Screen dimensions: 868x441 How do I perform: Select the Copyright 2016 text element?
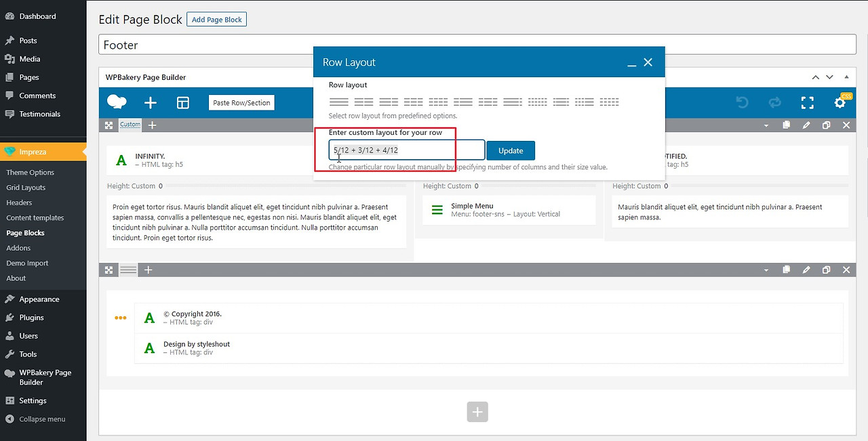[488, 318]
